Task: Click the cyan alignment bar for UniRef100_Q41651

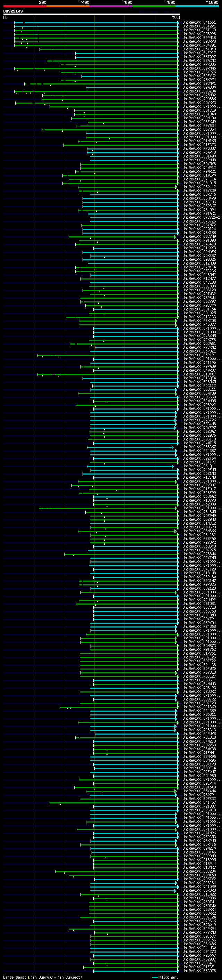Action: pos(97,23)
